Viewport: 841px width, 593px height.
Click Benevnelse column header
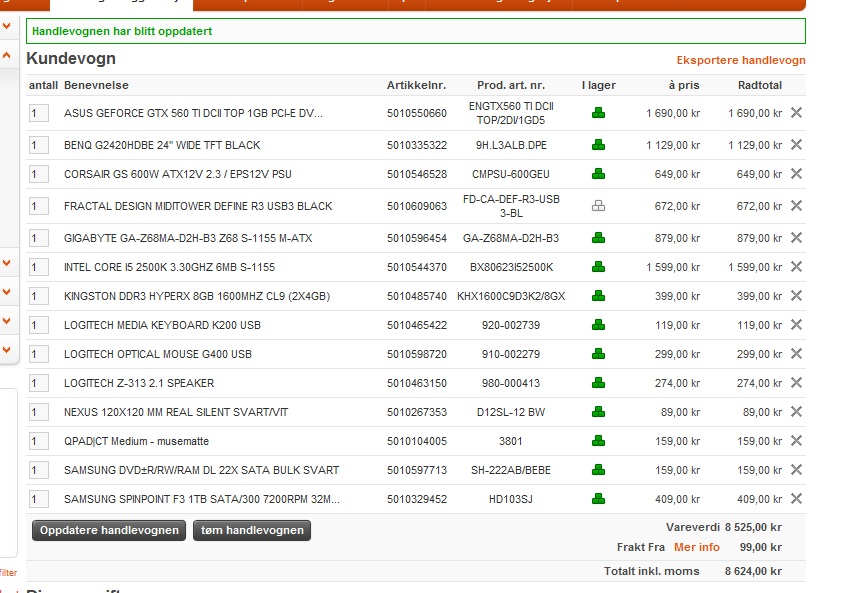click(96, 85)
